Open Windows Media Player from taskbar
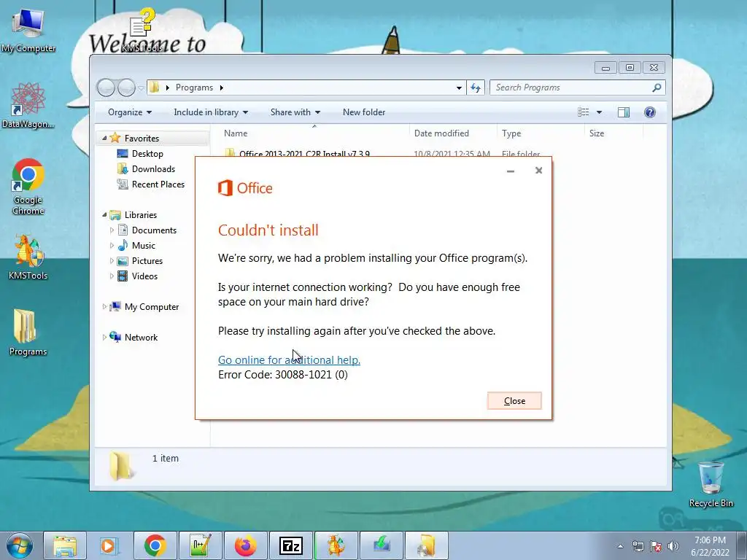This screenshot has height=560, width=747. (x=109, y=545)
